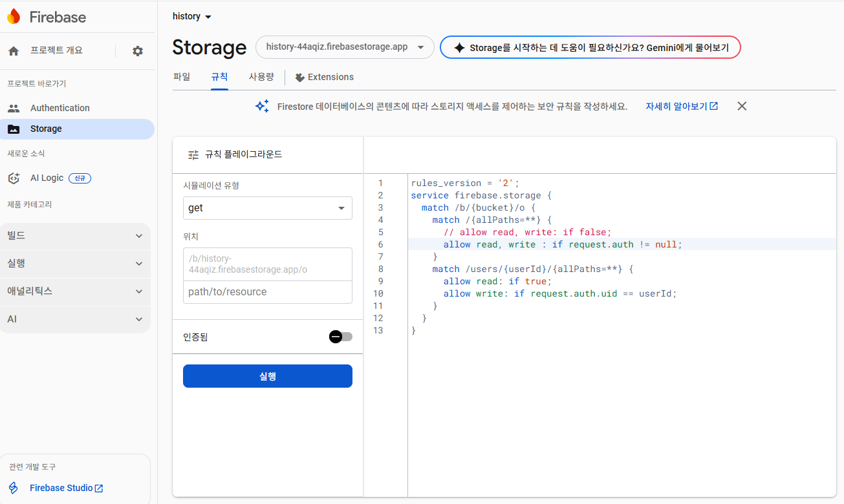Toggle the 인증됨 switch

pos(341,337)
